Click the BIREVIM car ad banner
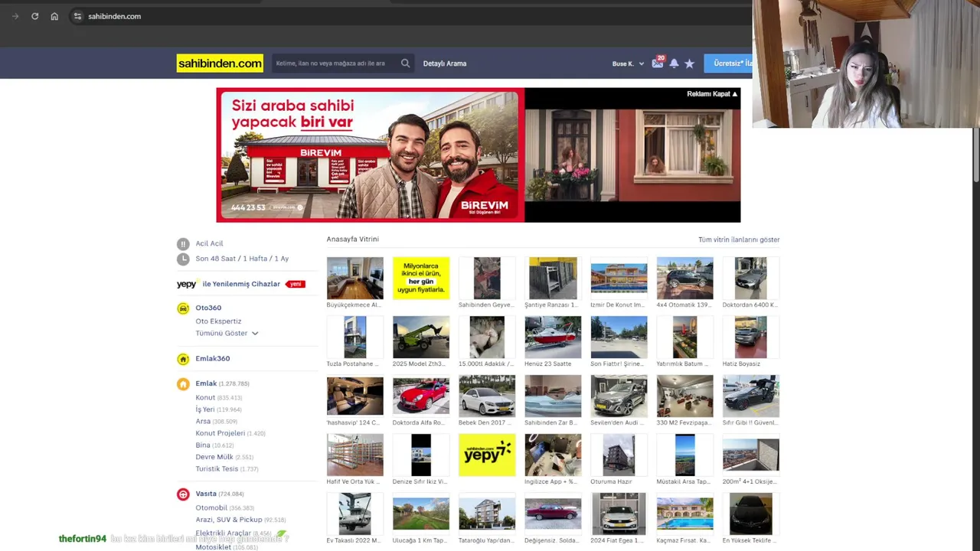Image resolution: width=980 pixels, height=551 pixels. [371, 155]
